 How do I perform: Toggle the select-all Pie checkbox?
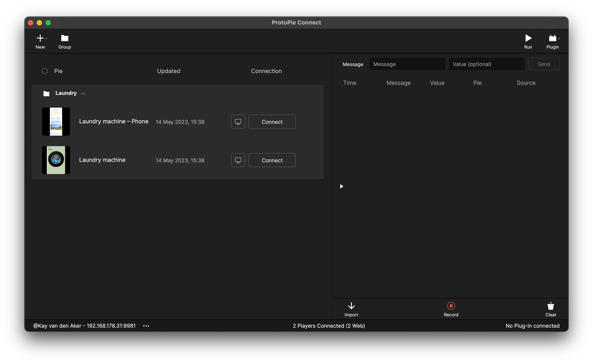point(45,71)
